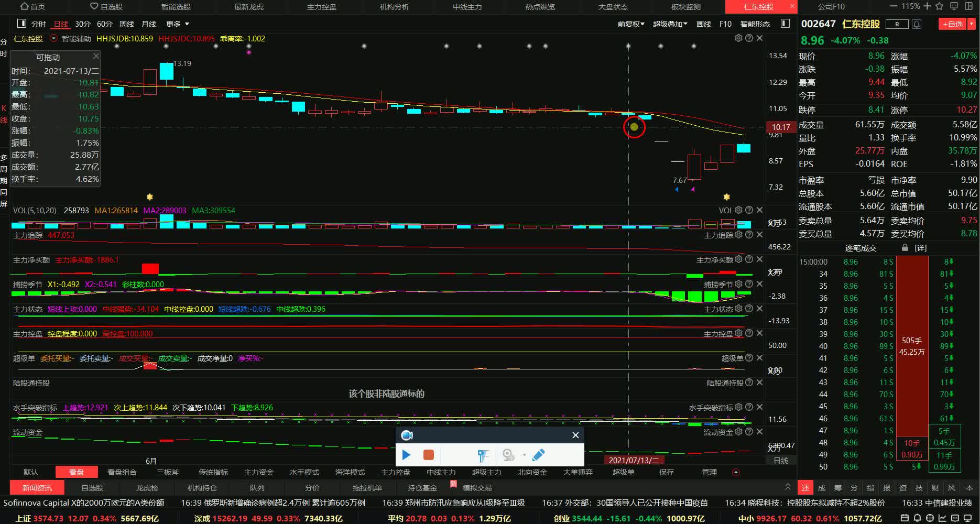The height and width of the screenshot is (524, 980).
Task: Open settings gear for the 主力状态 indicator
Action: (x=738, y=309)
